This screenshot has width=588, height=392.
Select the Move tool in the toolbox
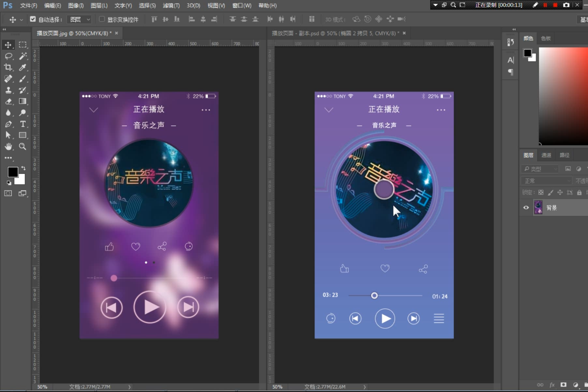point(8,45)
